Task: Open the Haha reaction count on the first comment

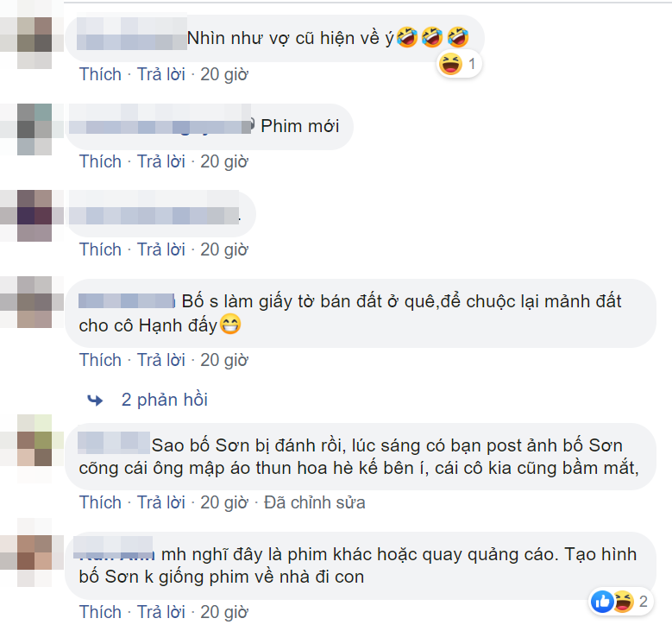Action: coord(459,65)
